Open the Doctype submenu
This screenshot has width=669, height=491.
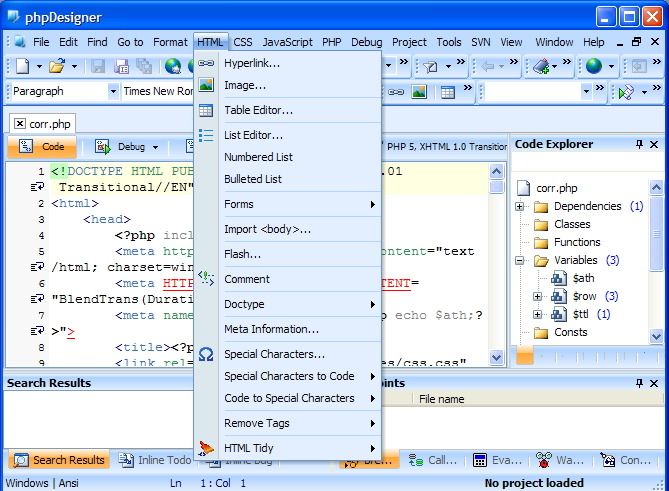288,304
